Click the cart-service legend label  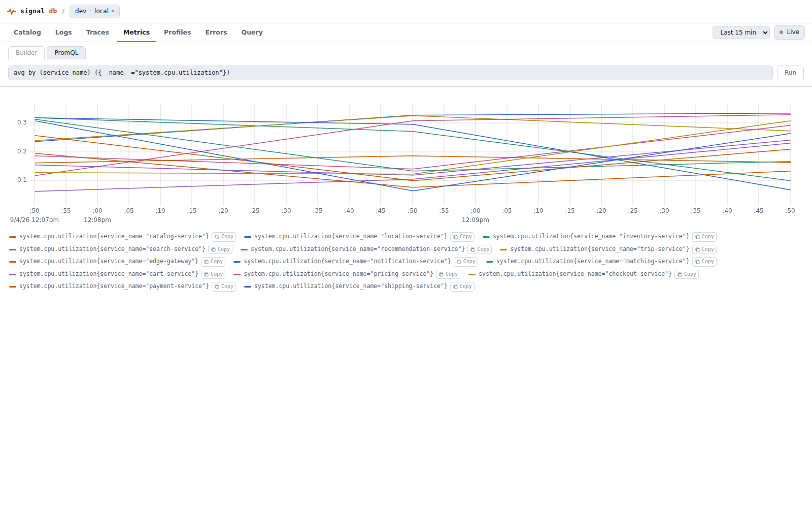click(109, 274)
